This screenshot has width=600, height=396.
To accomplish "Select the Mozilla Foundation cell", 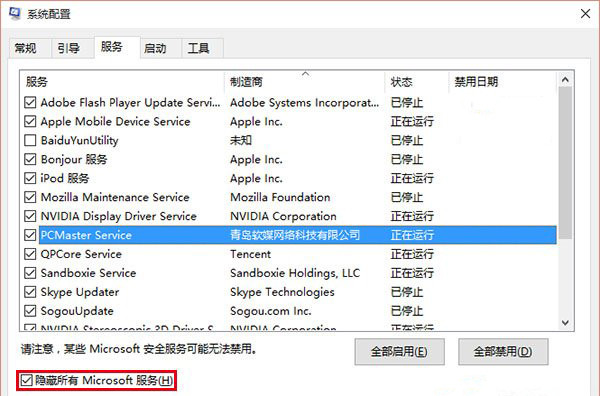I will [x=280, y=197].
